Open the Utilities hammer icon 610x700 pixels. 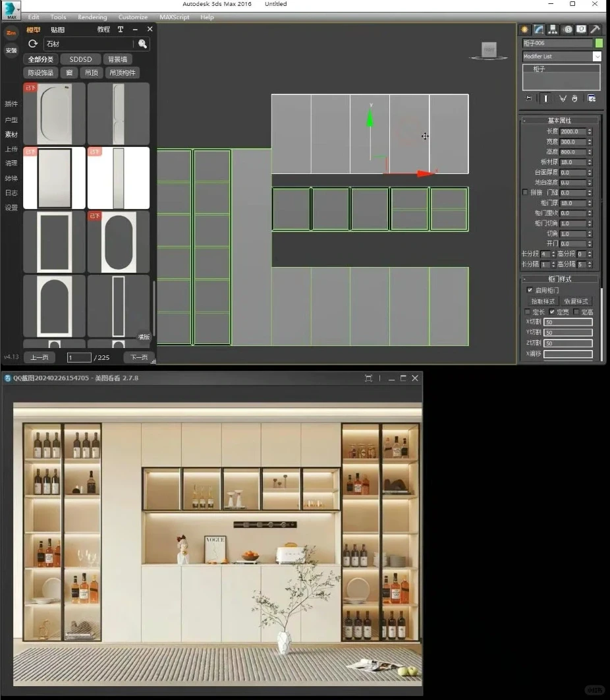(x=594, y=29)
